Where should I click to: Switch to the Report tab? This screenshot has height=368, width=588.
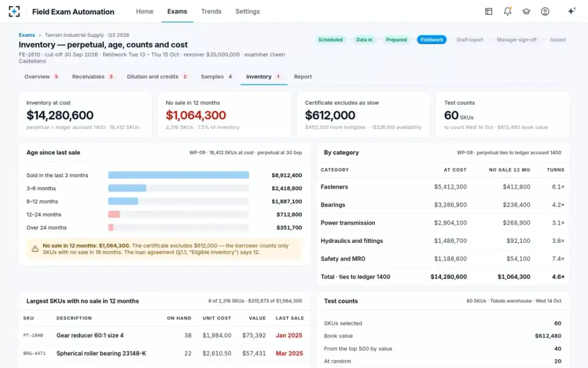303,77
